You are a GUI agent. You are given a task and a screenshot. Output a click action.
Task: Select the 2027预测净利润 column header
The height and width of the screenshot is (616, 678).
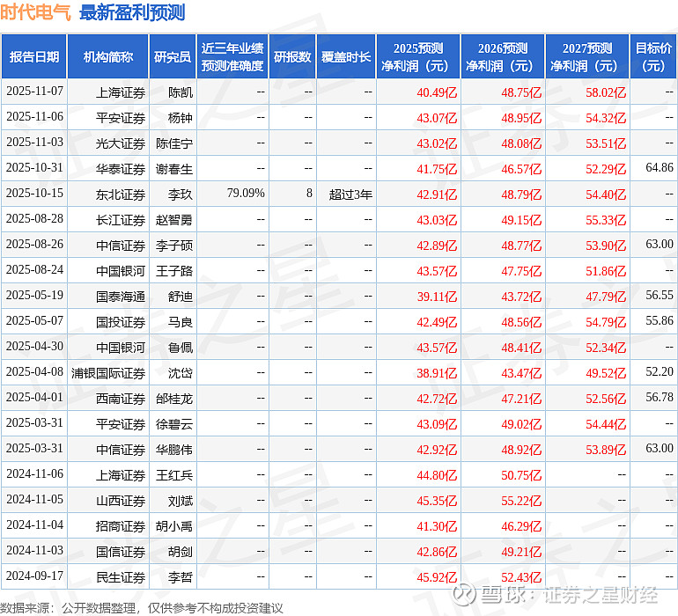[x=587, y=56]
